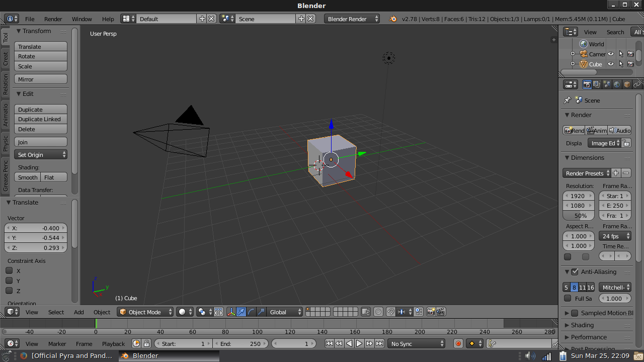Expand the Shading panel
644x362 pixels.
pyautogui.click(x=567, y=325)
